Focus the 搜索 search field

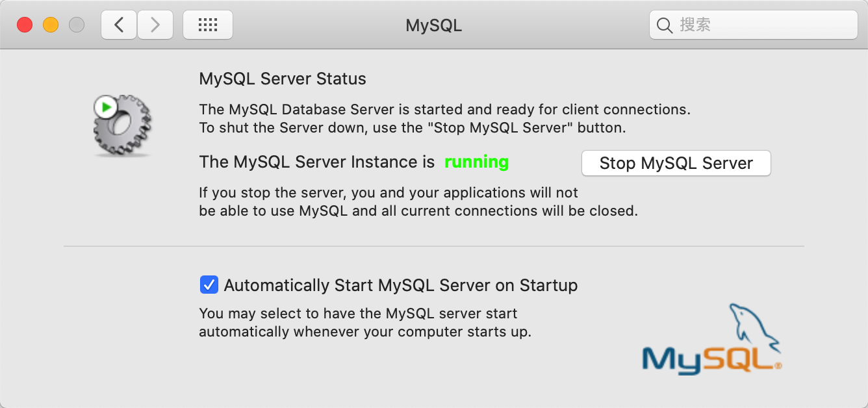coord(754,25)
